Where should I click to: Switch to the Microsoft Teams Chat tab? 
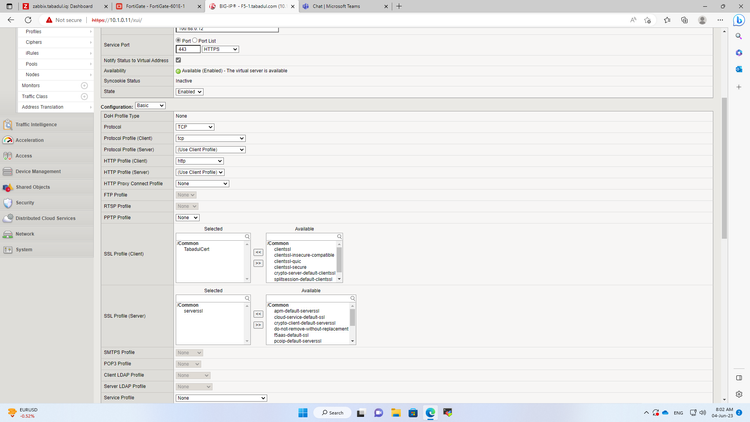coord(340,6)
